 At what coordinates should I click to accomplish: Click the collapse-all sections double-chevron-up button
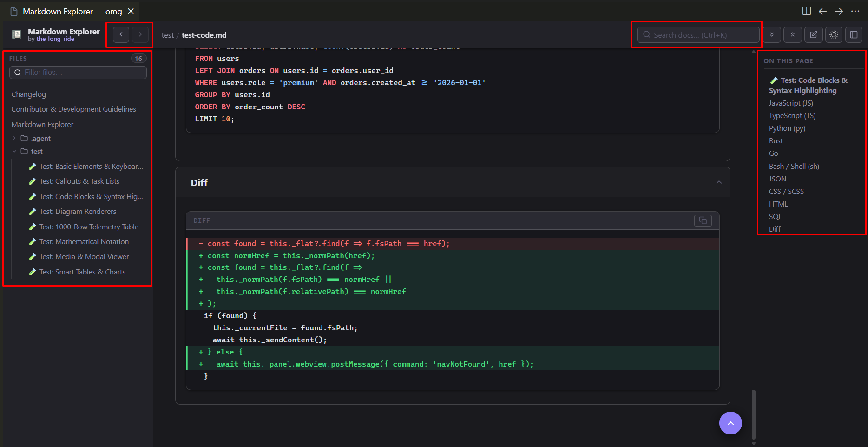tap(793, 35)
